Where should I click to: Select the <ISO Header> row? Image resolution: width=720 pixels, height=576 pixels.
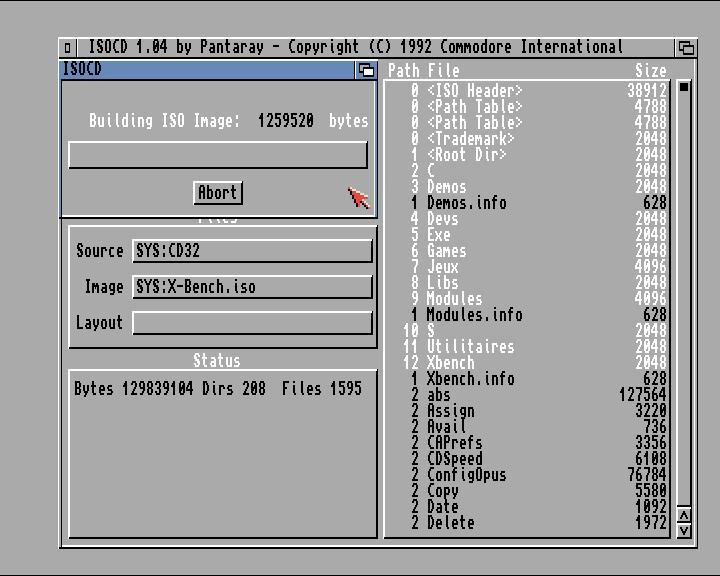point(527,90)
